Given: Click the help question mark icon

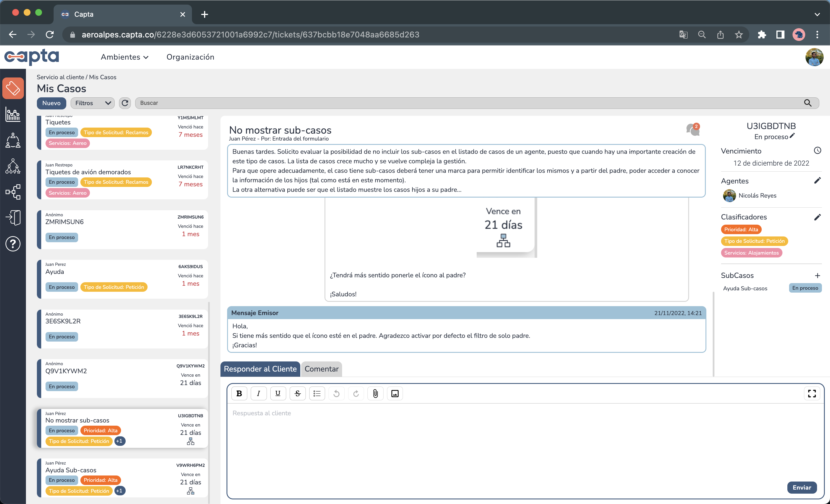Looking at the screenshot, I should [x=13, y=244].
